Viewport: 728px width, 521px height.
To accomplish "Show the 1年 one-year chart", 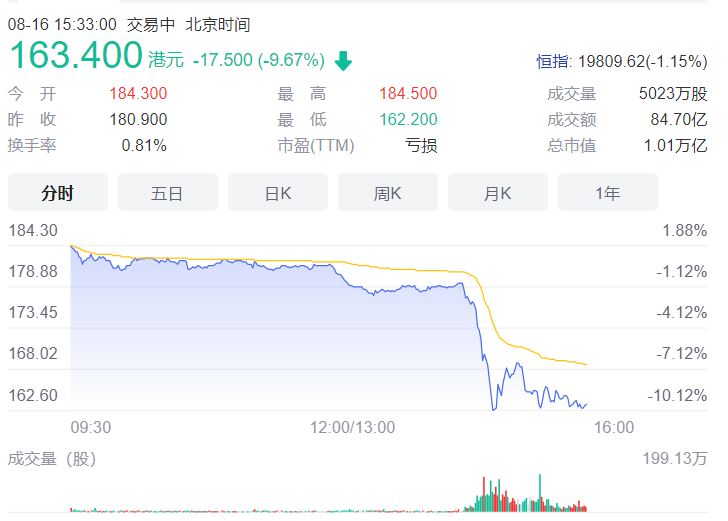I will point(608,193).
